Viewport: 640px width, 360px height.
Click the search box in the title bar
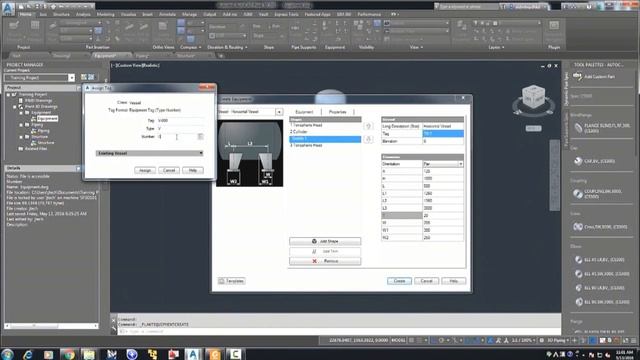[x=467, y=7]
